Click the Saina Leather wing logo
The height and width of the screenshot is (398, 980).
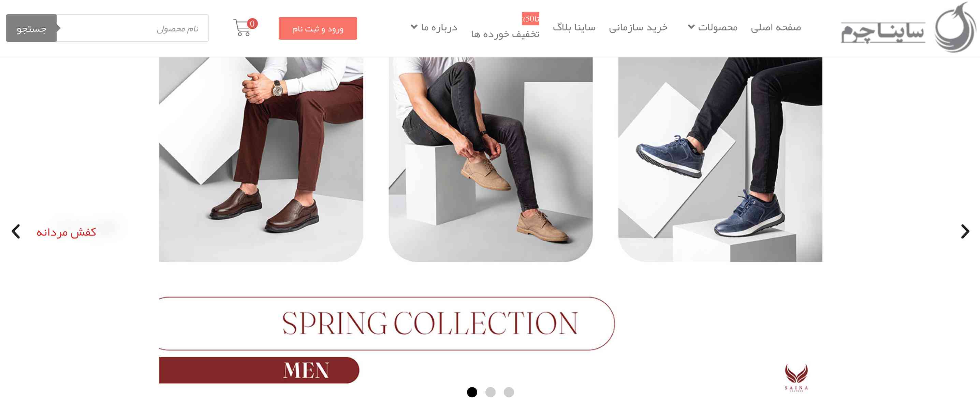click(796, 378)
